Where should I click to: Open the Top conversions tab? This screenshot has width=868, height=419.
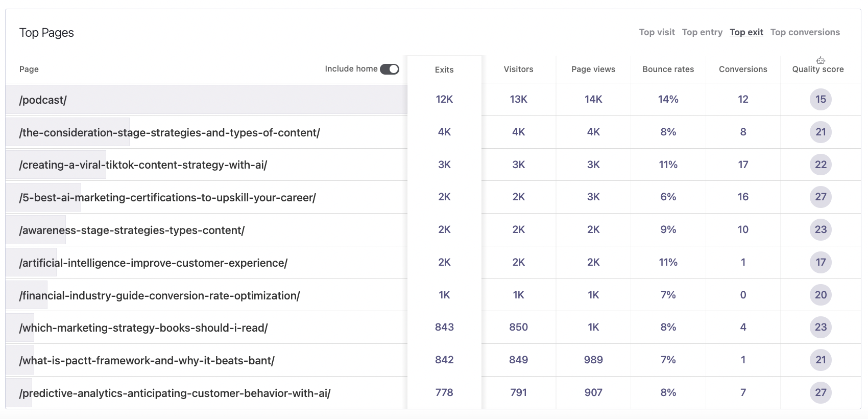805,32
